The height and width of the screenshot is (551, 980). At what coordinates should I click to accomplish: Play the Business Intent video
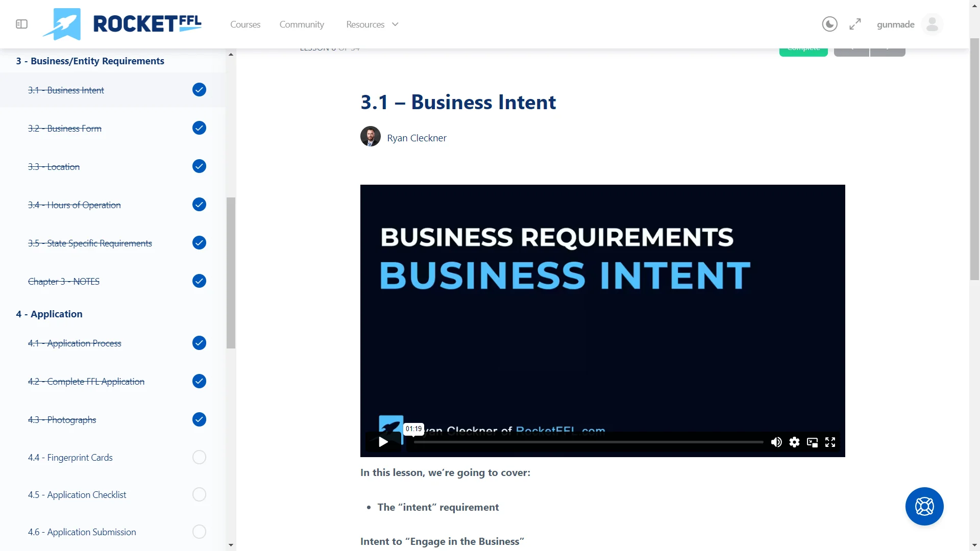[x=383, y=442]
